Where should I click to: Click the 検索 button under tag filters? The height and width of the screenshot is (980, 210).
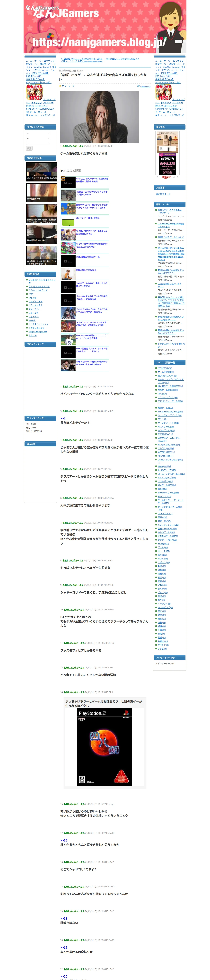click(29, 148)
